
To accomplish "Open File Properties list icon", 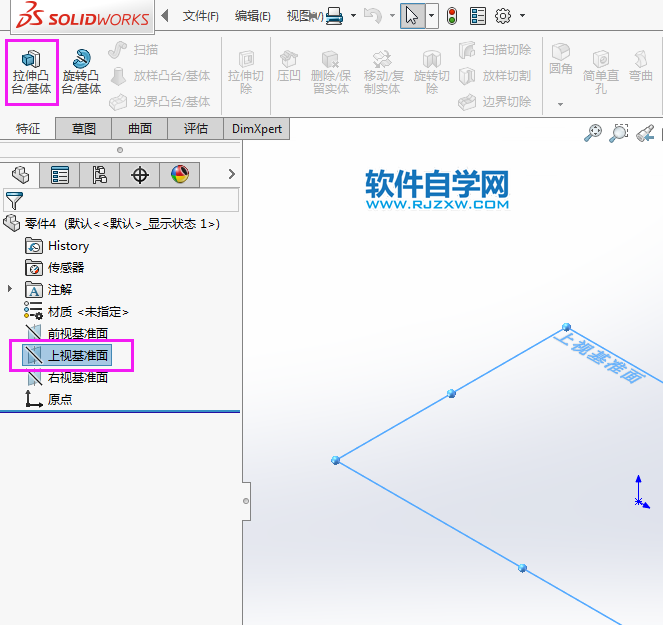I will [478, 16].
